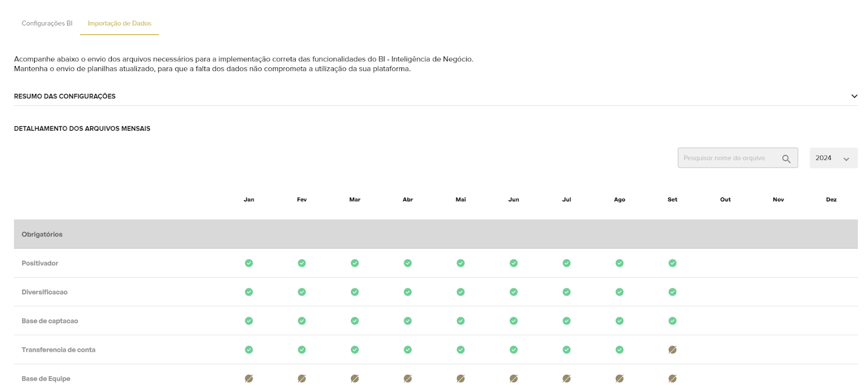The width and height of the screenshot is (868, 392).
Task: Click Transferencia de conta September pending icon
Action: (673, 350)
